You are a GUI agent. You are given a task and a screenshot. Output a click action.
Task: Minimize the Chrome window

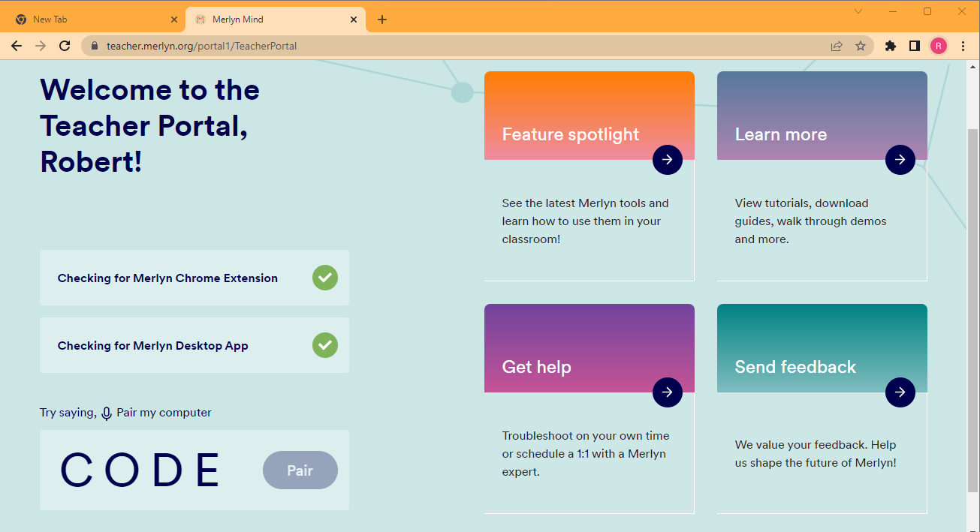893,11
